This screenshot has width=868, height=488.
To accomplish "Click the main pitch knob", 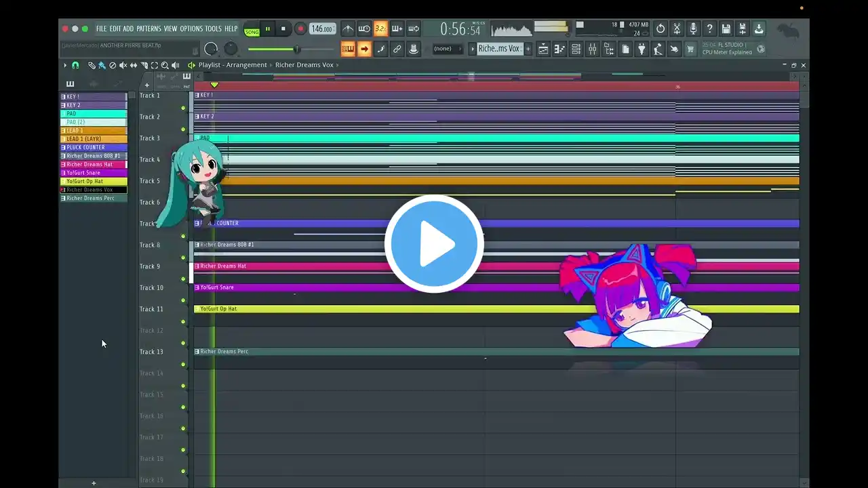I will click(x=231, y=49).
